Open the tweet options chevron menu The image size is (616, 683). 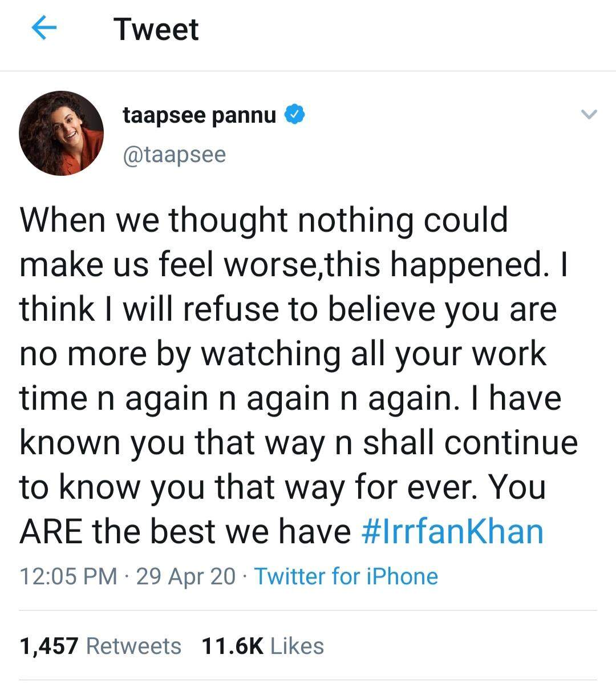tap(588, 115)
